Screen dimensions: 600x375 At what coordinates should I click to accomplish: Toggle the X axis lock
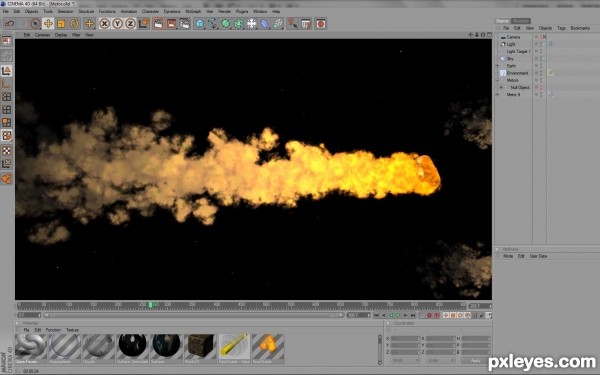point(104,24)
